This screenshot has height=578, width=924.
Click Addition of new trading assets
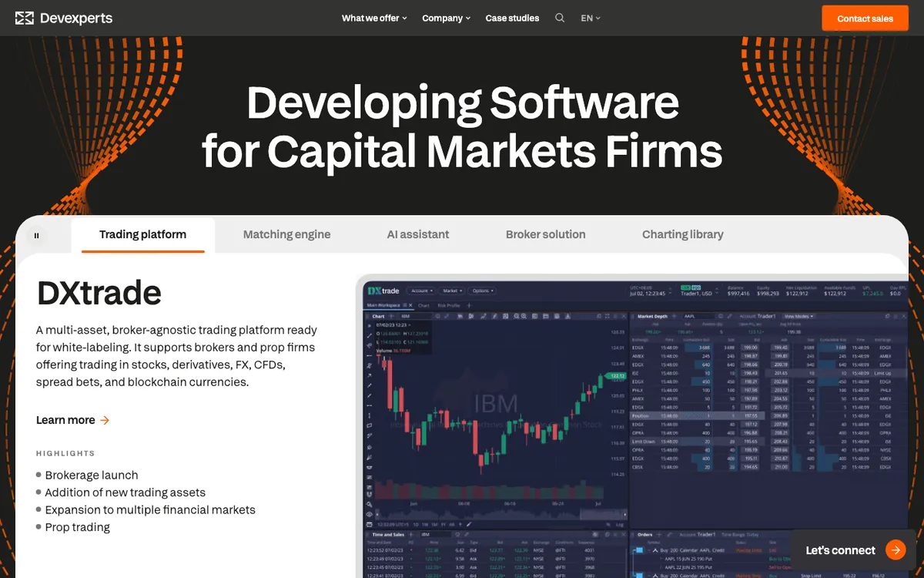[x=125, y=492]
